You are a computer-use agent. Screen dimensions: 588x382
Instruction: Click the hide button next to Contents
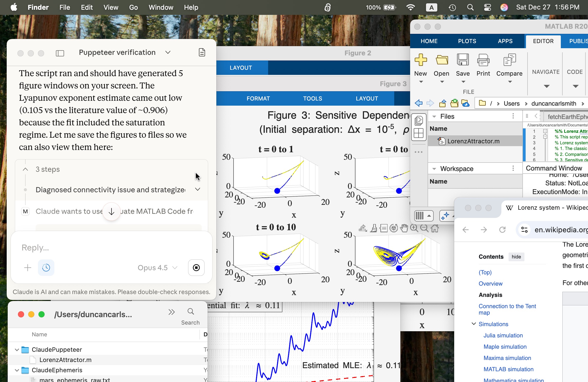(x=516, y=257)
